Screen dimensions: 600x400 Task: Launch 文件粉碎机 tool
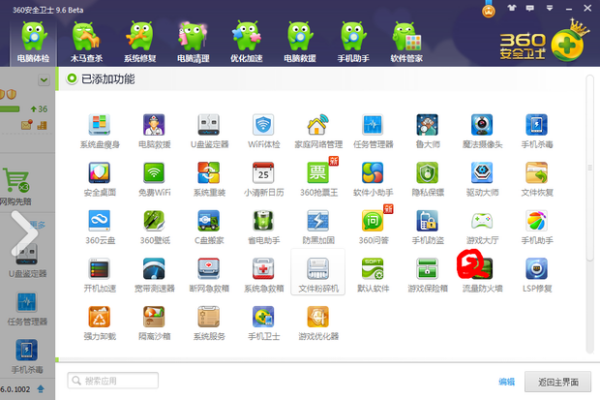click(x=318, y=272)
